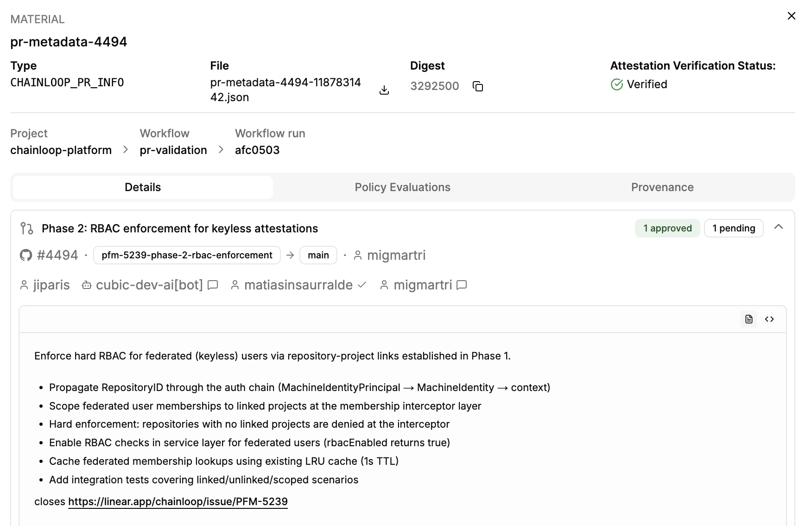Click the chevron after chainloop-platform breadcrumb
Screen dimensions: 812x526
[125, 150]
